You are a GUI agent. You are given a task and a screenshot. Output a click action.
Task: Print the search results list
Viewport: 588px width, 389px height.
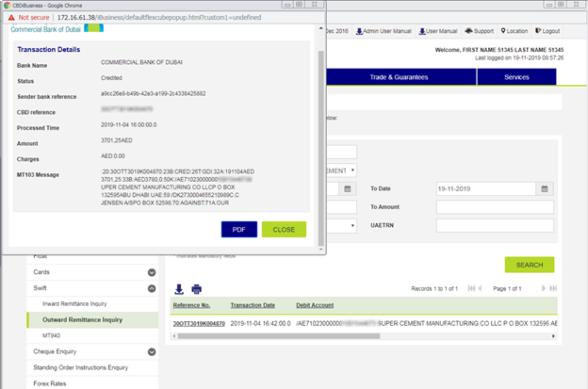click(196, 289)
